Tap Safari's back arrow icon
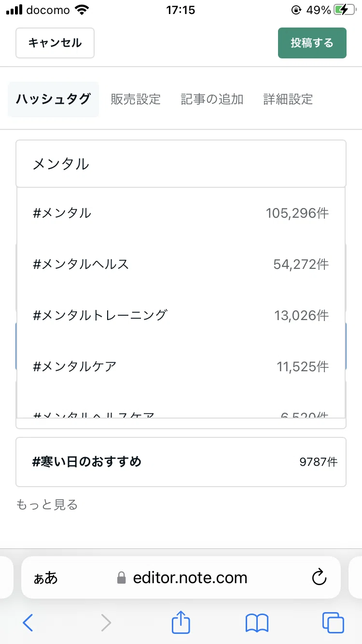The image size is (362, 644). [28, 622]
